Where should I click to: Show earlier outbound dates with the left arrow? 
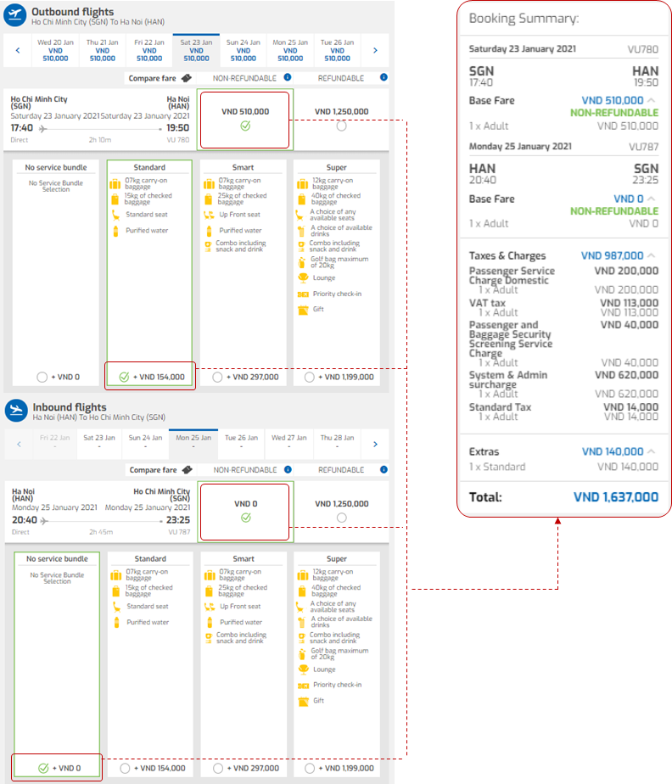point(18,51)
